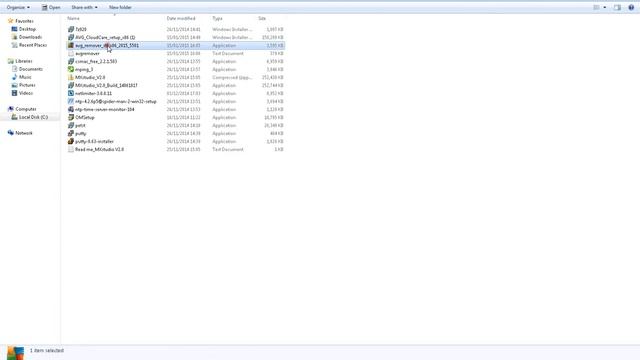Click the netlimiter-3.0.0.11 application icon

tap(71, 93)
